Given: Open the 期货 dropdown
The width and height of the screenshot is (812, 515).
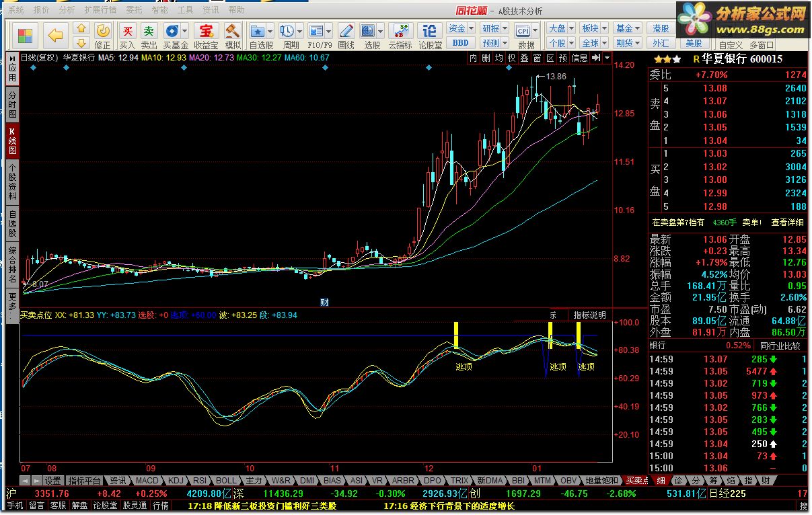Looking at the screenshot, I should 628,43.
